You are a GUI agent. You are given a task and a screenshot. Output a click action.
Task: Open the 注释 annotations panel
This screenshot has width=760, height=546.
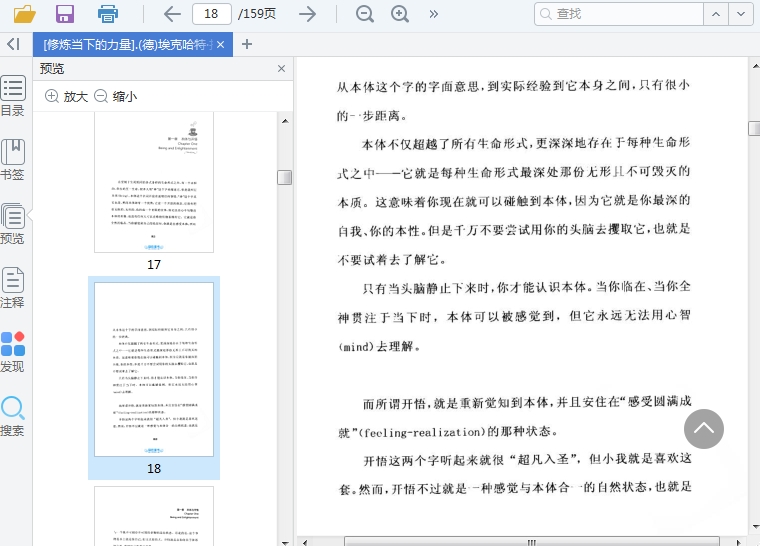tap(13, 288)
